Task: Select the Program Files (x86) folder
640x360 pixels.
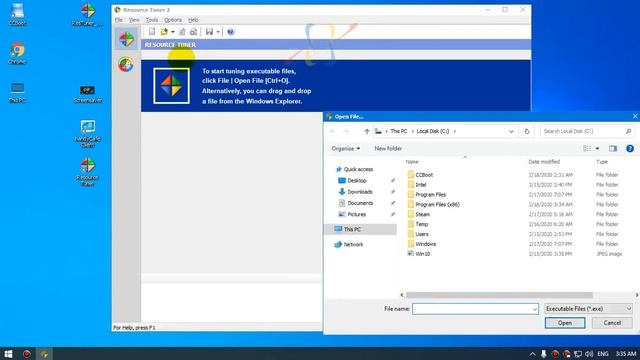Action: 433,204
